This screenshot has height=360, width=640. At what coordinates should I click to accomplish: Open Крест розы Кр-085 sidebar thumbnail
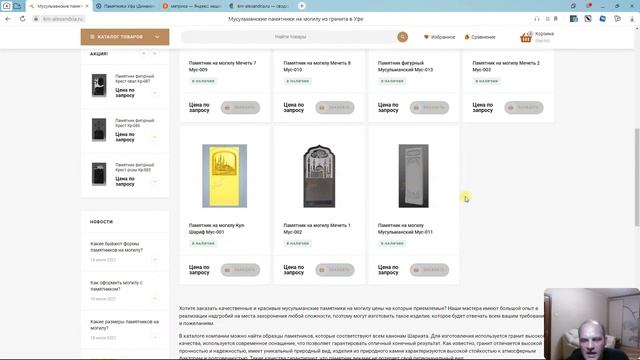[99, 174]
